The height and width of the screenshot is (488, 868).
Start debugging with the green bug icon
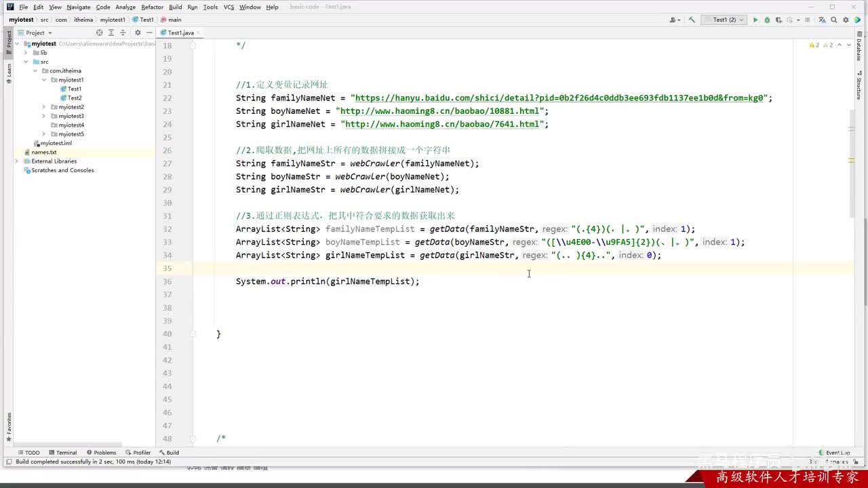pyautogui.click(x=767, y=20)
